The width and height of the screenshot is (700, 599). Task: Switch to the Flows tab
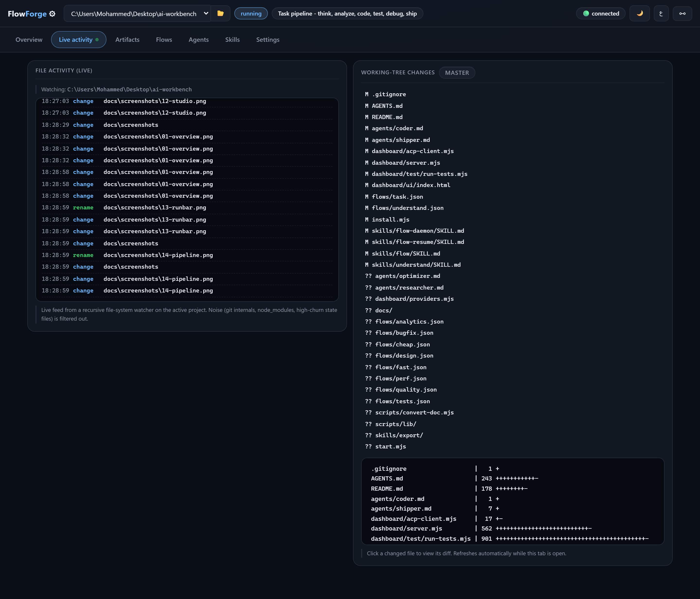coord(164,40)
